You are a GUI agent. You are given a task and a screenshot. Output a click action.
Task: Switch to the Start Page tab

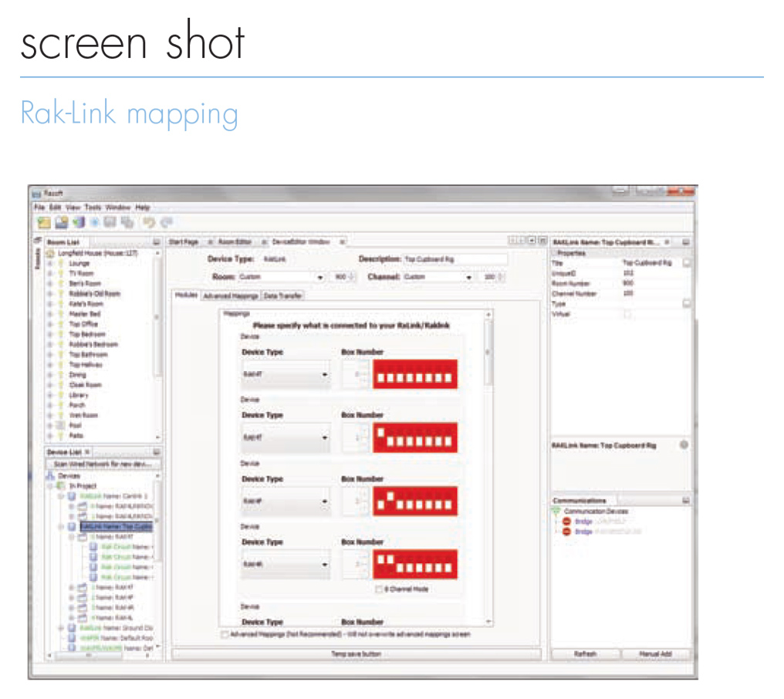click(x=184, y=242)
